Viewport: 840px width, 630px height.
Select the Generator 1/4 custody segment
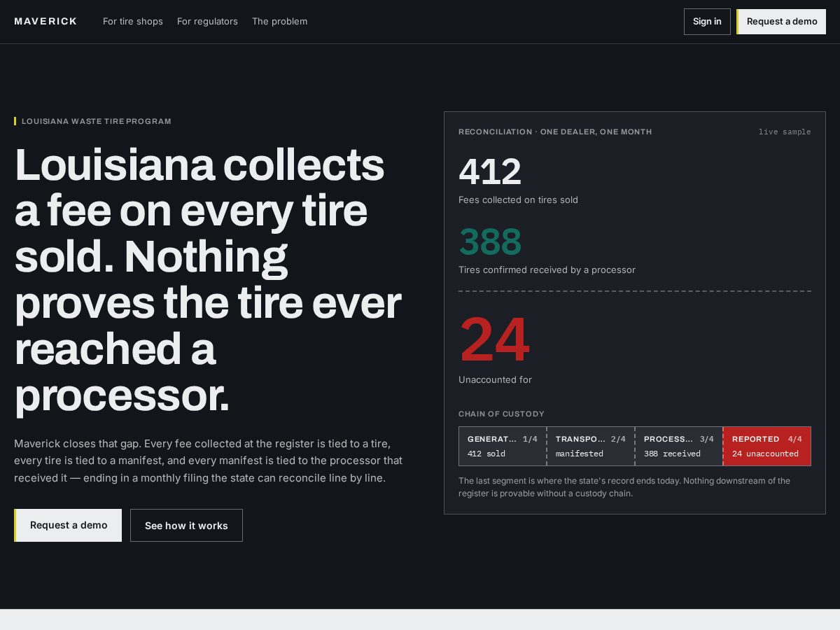503,446
